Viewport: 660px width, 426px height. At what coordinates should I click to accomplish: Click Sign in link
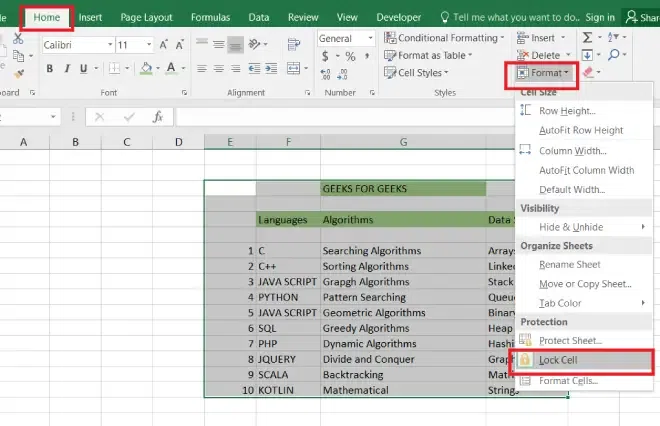[x=600, y=17]
